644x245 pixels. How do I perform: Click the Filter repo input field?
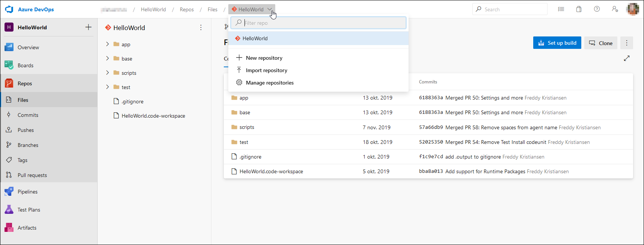click(x=318, y=23)
